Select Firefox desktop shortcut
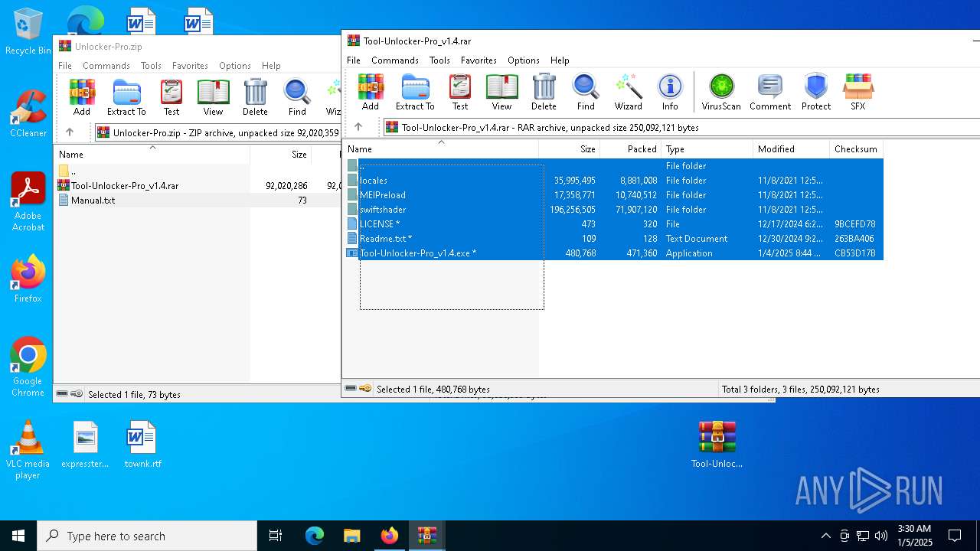This screenshot has width=980, height=551. point(28,279)
